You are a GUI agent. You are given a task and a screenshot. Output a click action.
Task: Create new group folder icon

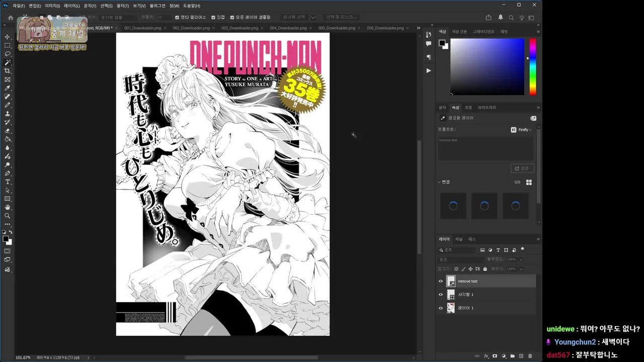coord(513,356)
